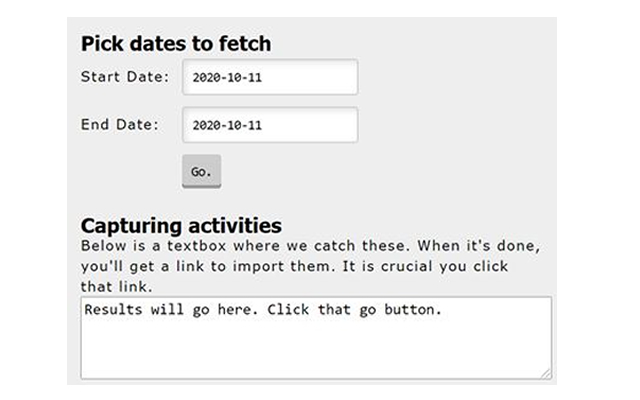Focus the End Date input field
This screenshot has height=400, width=640.
(x=270, y=125)
